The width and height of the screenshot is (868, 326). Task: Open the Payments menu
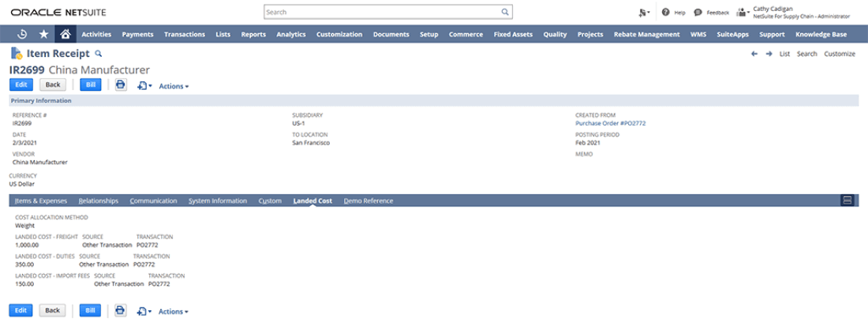(137, 34)
